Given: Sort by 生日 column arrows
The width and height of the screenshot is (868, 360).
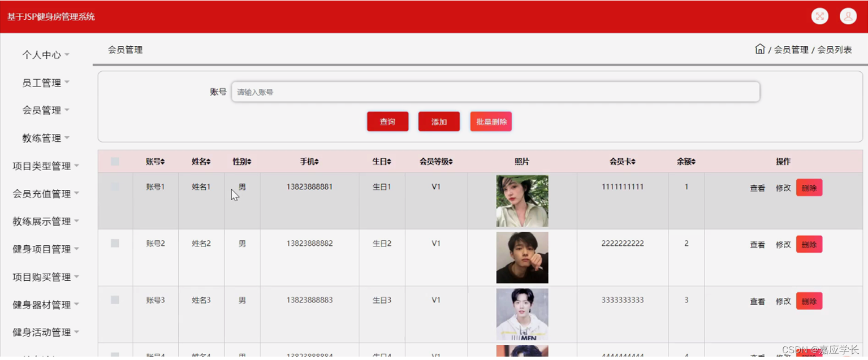Looking at the screenshot, I should (x=389, y=162).
